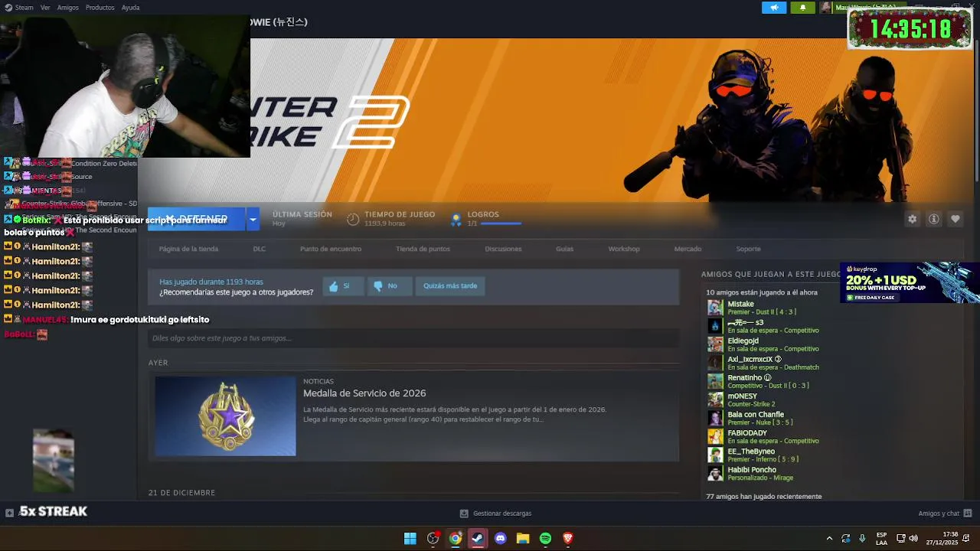Click the play time clock icon
The width and height of the screenshot is (980, 551).
pos(353,219)
